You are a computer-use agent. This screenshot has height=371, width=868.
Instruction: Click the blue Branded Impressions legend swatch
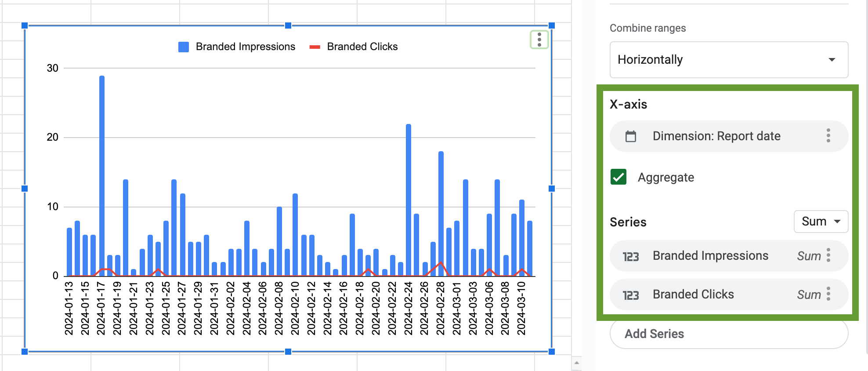coord(184,47)
